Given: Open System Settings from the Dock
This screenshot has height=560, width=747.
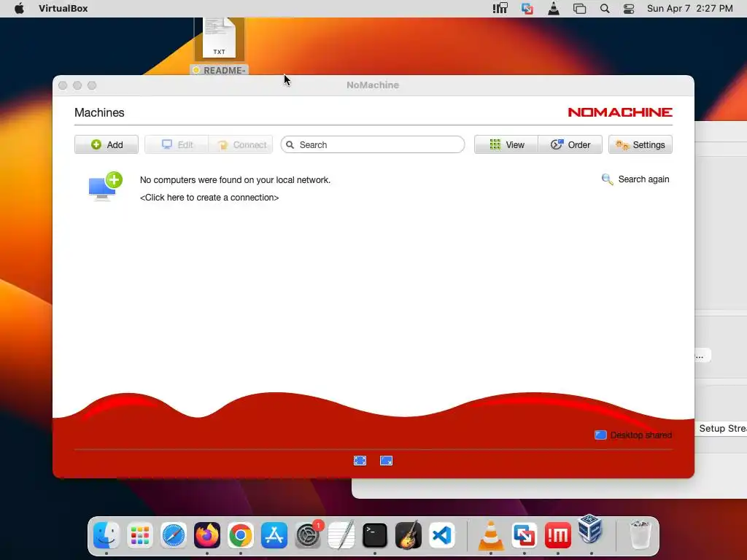Looking at the screenshot, I should pos(308,535).
